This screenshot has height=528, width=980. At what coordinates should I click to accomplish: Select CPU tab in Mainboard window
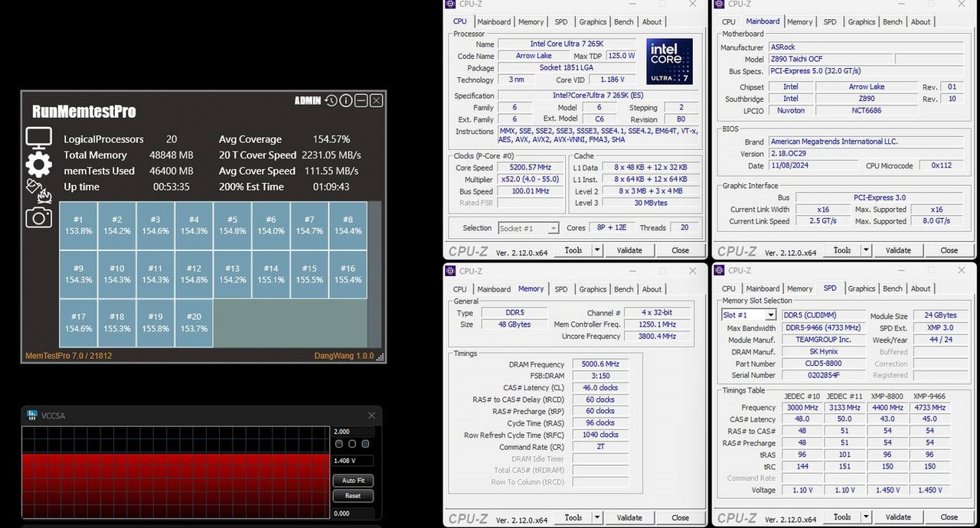729,22
